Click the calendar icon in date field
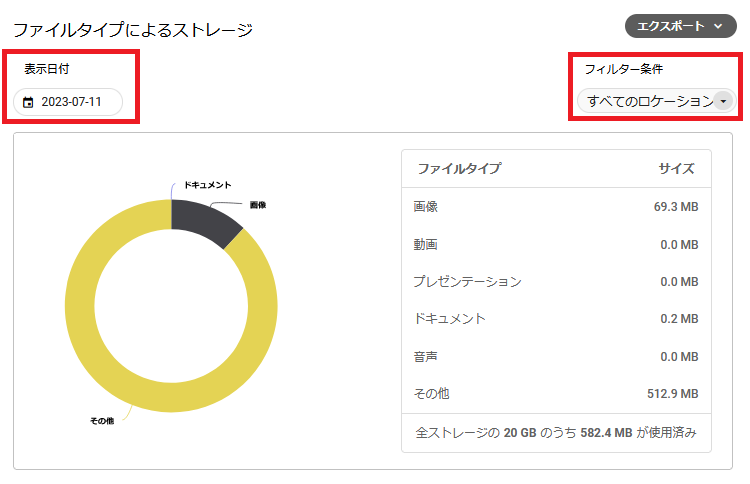This screenshot has height=484, width=750. (x=28, y=102)
